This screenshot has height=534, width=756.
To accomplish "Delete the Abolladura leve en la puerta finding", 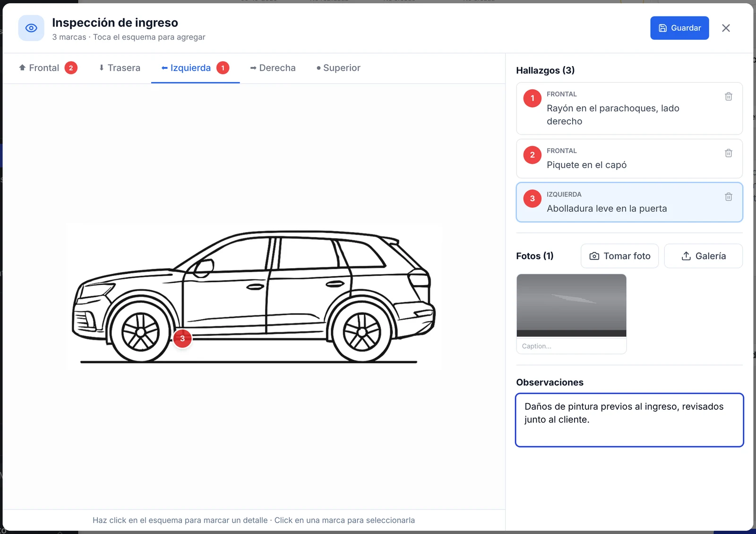I will tap(728, 197).
